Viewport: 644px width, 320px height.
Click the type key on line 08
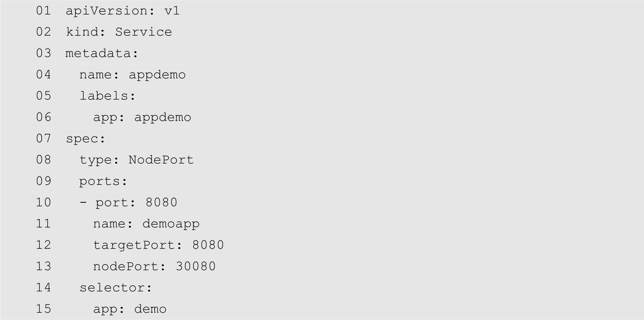click(x=95, y=160)
